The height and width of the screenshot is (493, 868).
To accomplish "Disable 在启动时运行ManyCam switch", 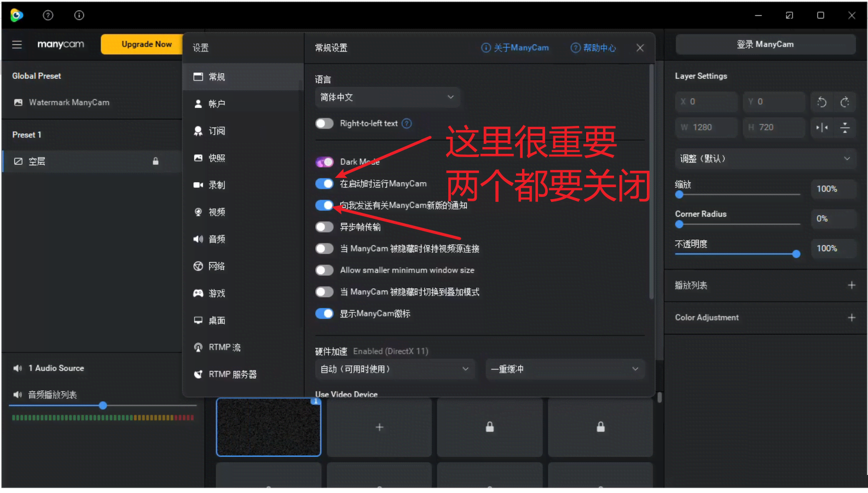I will (x=325, y=183).
